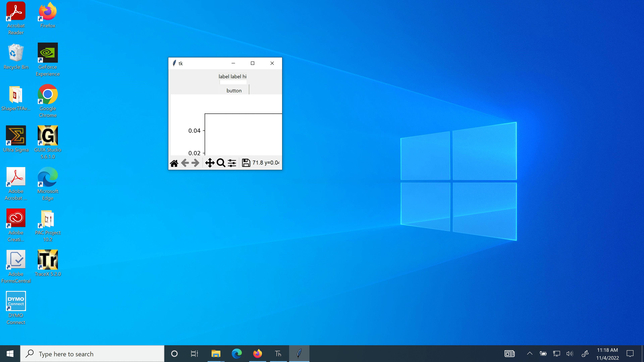This screenshot has height=362, width=644.
Task: Close the tk window
Action: pyautogui.click(x=272, y=63)
